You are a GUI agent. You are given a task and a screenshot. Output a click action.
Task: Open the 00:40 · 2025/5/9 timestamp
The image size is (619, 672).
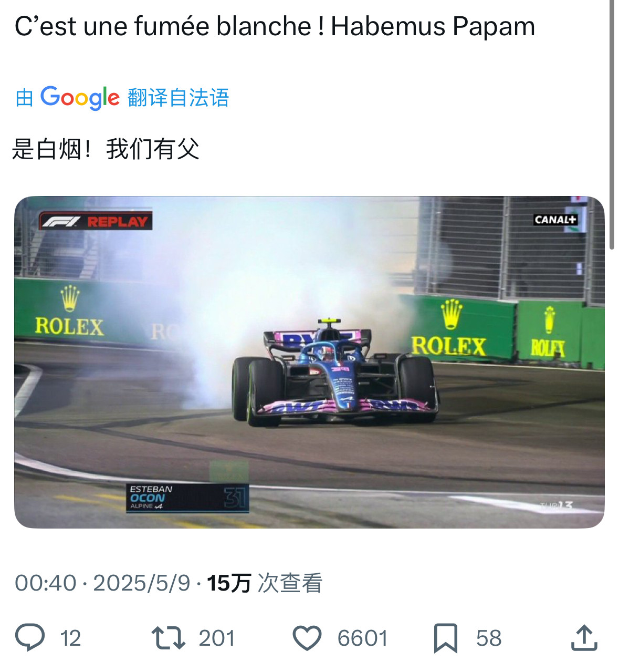click(102, 583)
